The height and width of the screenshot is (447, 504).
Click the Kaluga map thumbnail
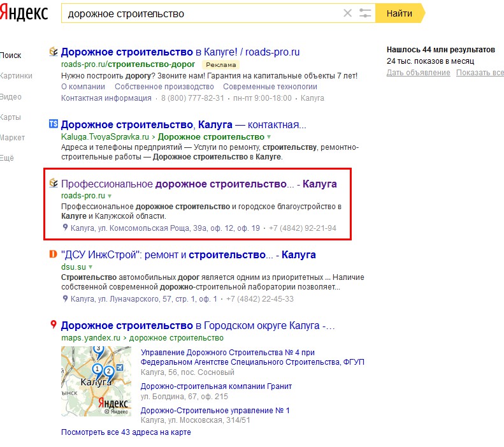pyautogui.click(x=96, y=381)
